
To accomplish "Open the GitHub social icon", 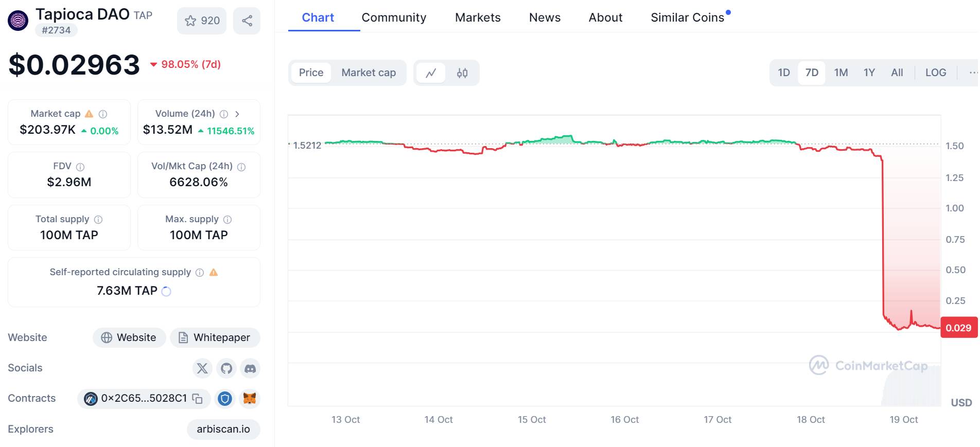I will [226, 368].
